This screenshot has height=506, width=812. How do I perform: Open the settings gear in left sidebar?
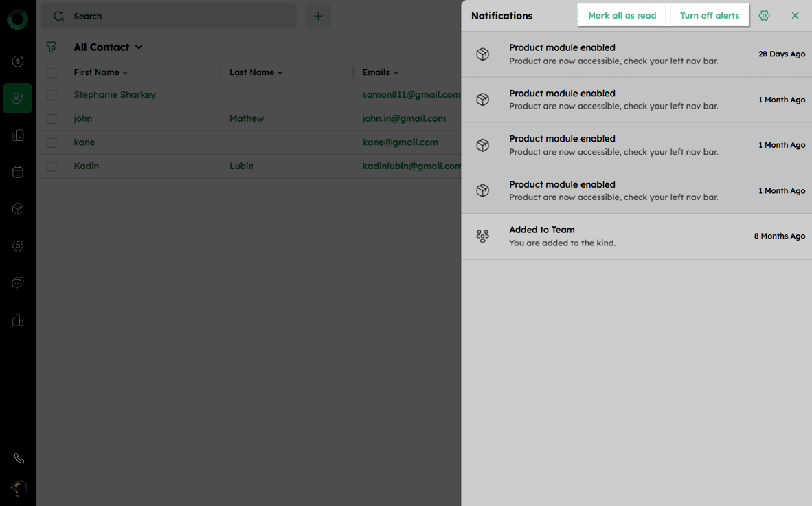coord(18,246)
